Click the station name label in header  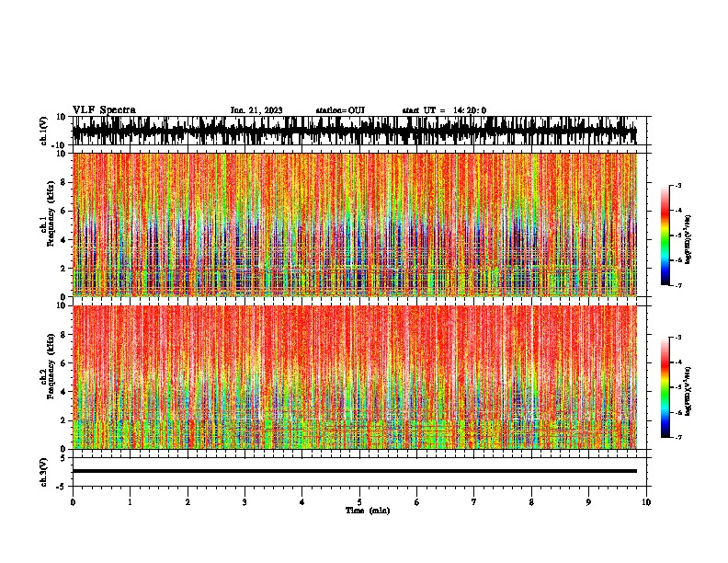point(340,110)
